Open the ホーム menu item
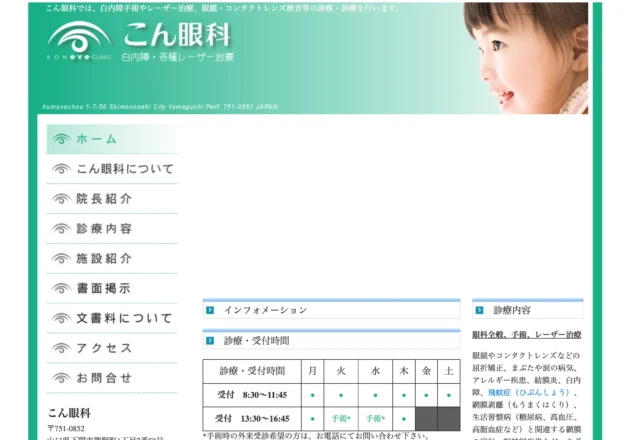630x440 pixels. point(112,139)
